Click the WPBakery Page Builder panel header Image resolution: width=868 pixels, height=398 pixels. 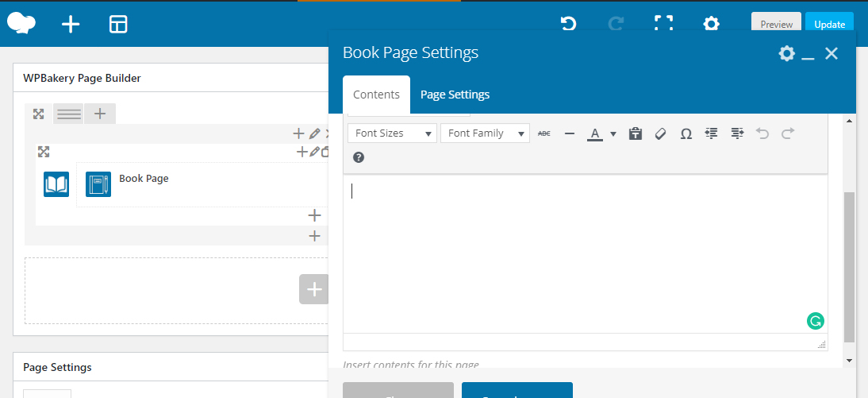(x=171, y=78)
